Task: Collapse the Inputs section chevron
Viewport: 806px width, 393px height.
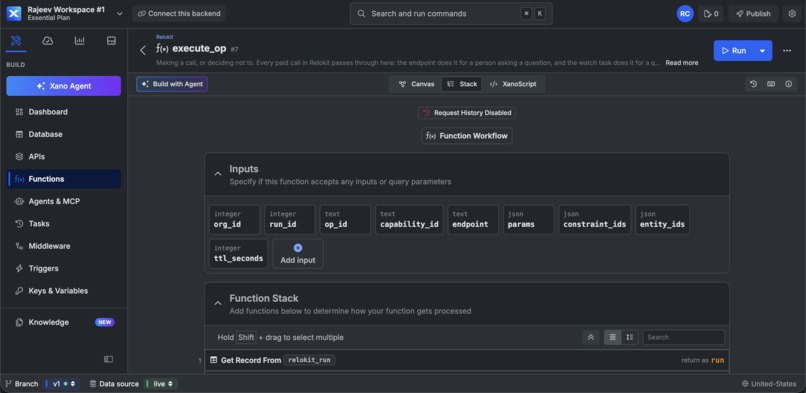Action: [x=218, y=174]
